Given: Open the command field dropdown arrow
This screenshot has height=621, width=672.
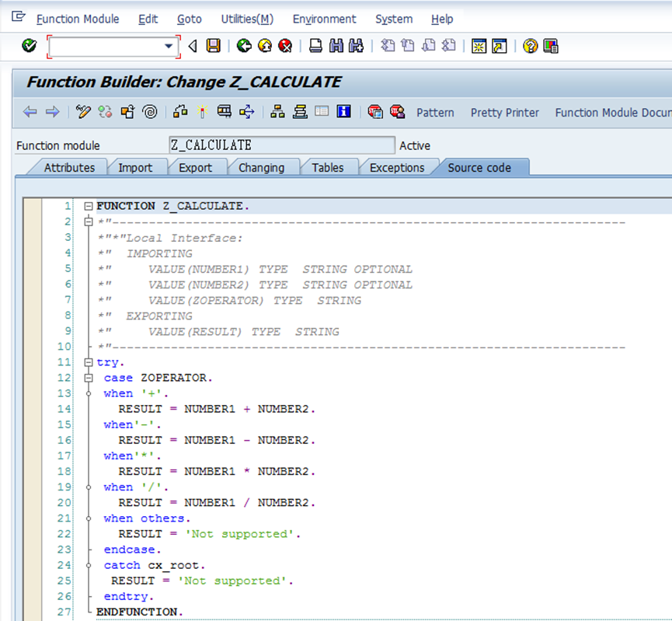Looking at the screenshot, I should tap(169, 47).
